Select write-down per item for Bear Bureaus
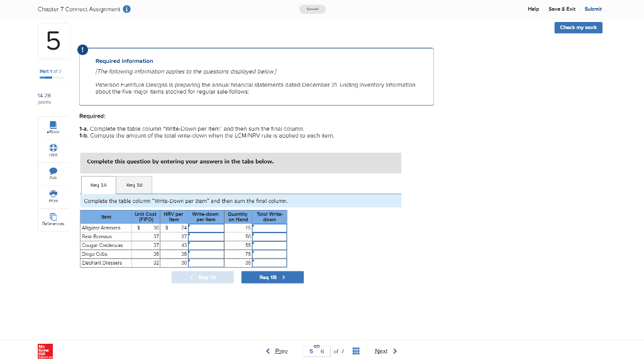The image size is (644, 362). 206,236
